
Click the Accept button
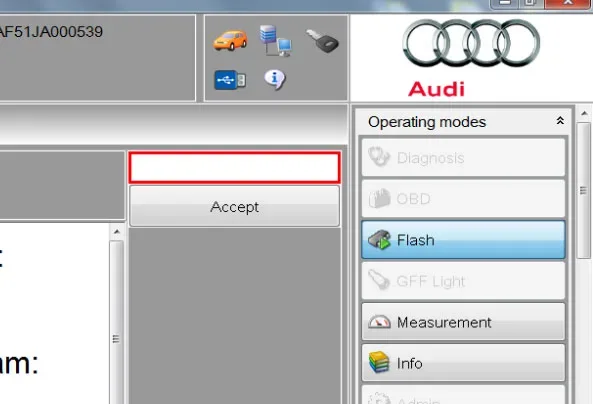coord(234,207)
